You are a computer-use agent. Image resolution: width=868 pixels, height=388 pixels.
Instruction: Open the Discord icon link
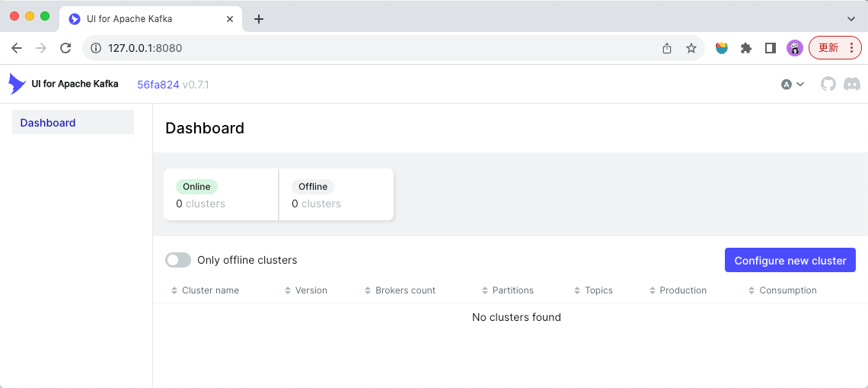point(852,84)
